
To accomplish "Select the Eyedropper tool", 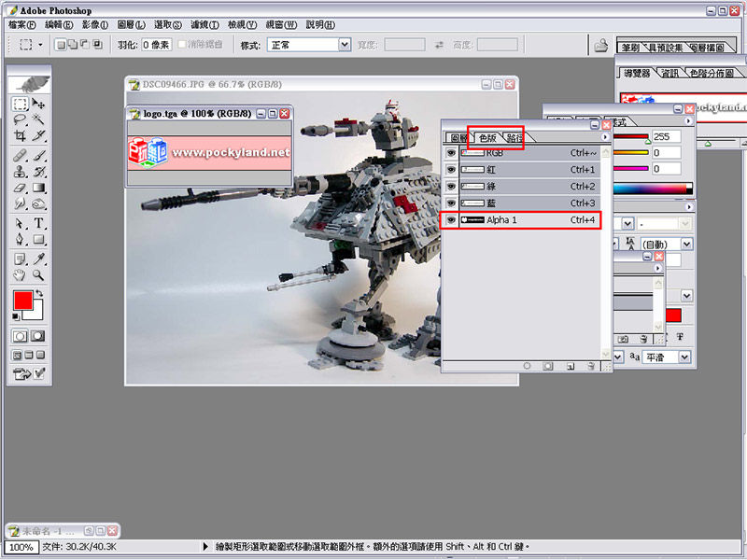I will [x=39, y=259].
